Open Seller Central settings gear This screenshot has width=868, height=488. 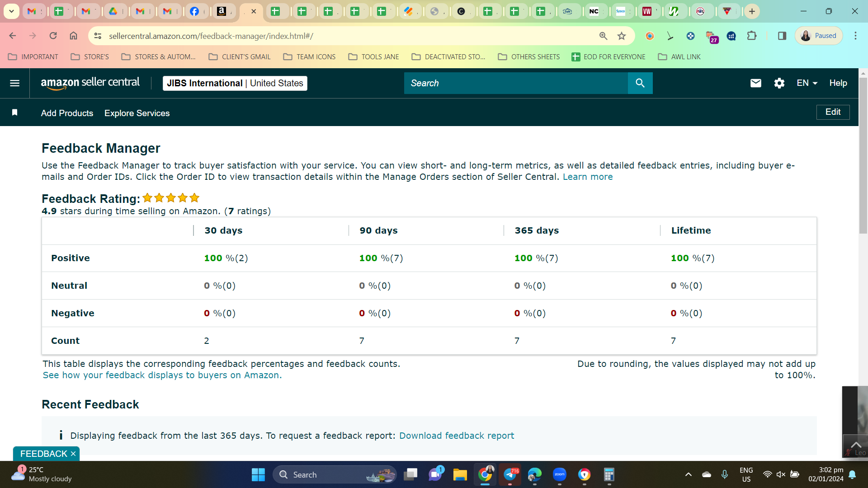[x=779, y=83]
